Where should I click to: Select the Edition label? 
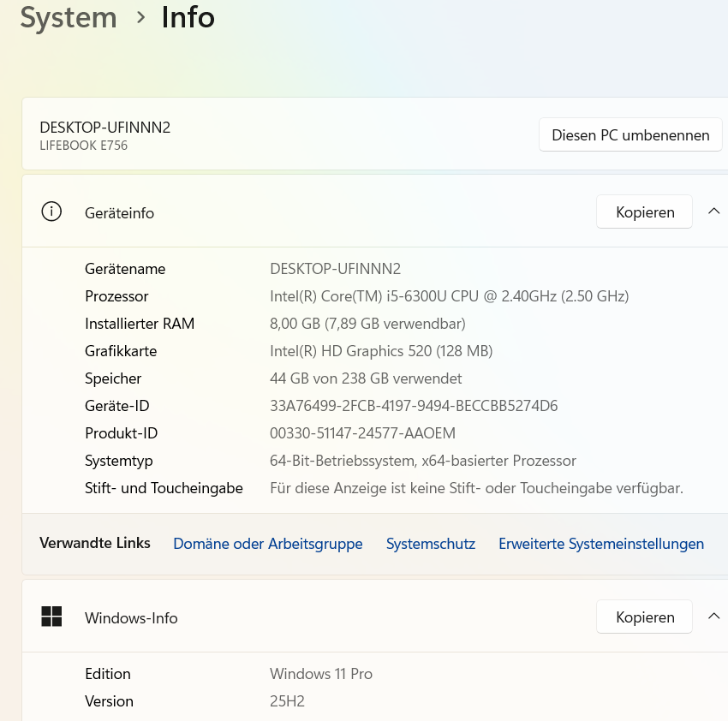coord(108,674)
